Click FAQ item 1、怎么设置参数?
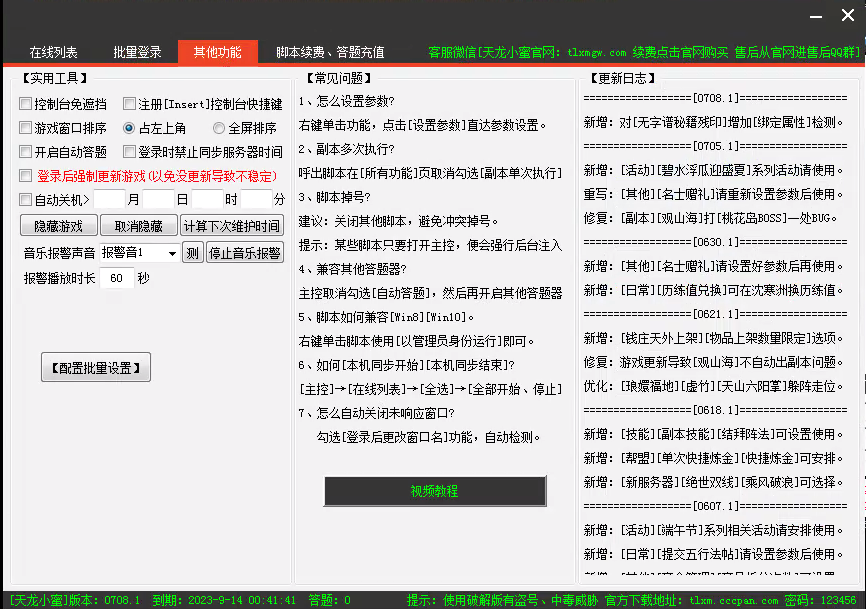 347,102
